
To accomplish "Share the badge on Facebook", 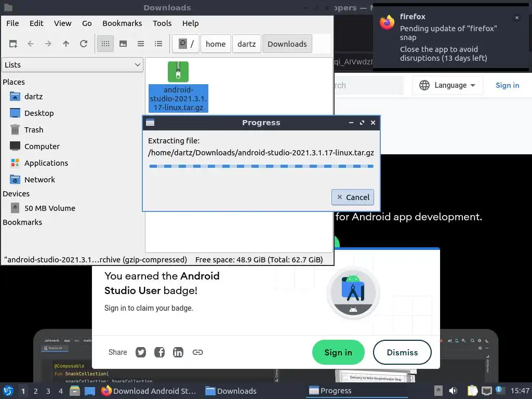I will click(x=159, y=352).
